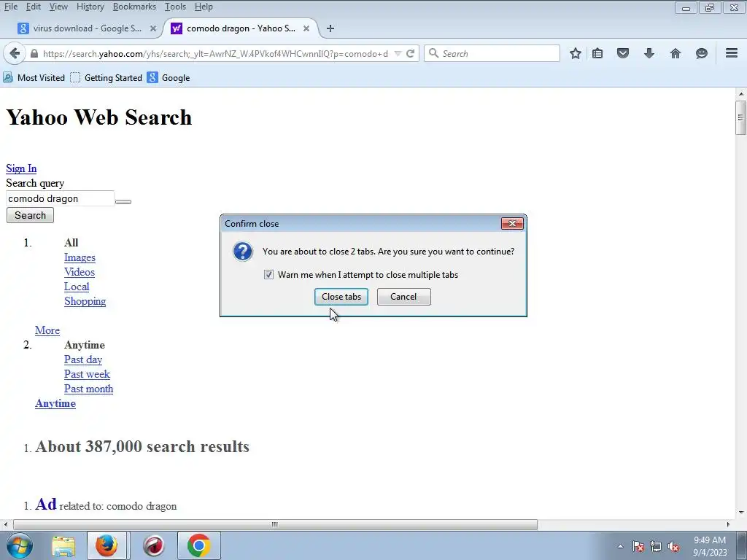Click the Ad heading link
747x560 pixels.
(x=46, y=504)
